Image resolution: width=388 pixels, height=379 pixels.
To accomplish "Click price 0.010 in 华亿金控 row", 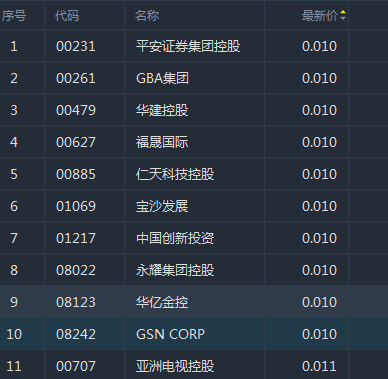I will click(x=319, y=302).
